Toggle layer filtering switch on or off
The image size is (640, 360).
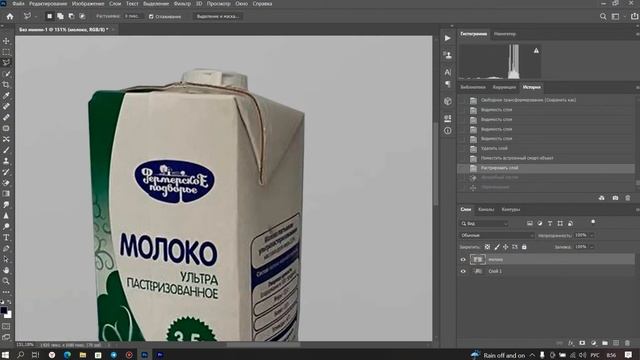[593, 222]
